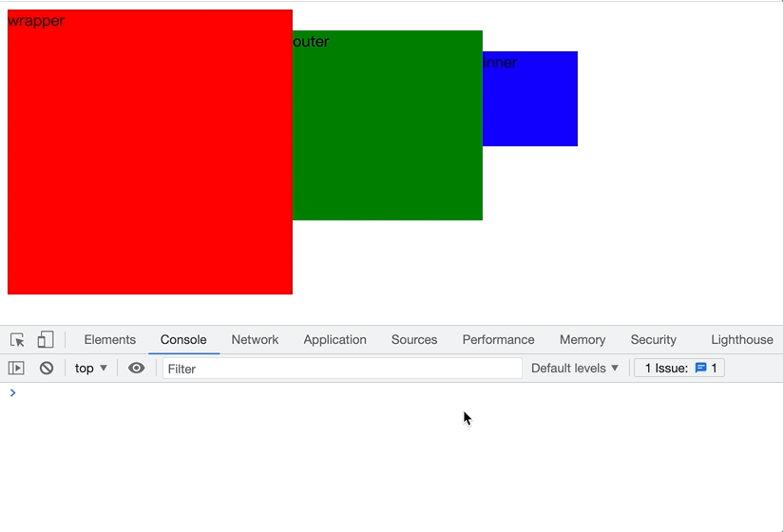This screenshot has height=532, width=783.
Task: Open the Application tab
Action: click(334, 340)
